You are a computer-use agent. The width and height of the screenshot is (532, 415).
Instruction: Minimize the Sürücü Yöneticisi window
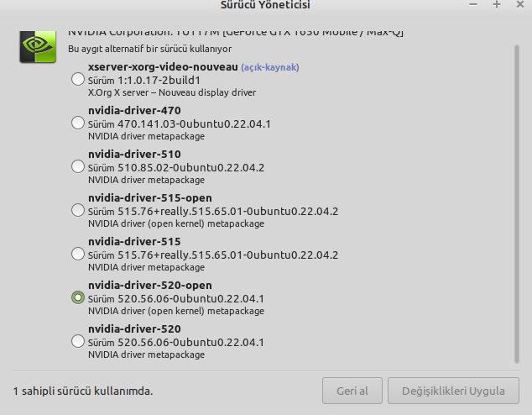(473, 4)
